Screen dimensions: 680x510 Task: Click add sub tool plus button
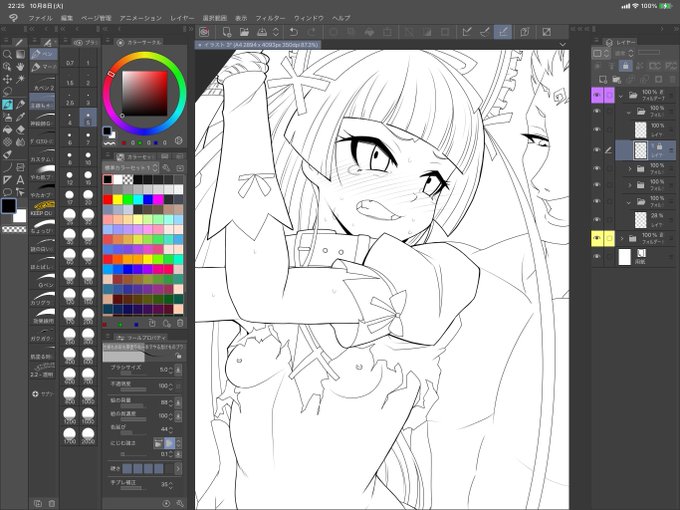(x=35, y=394)
